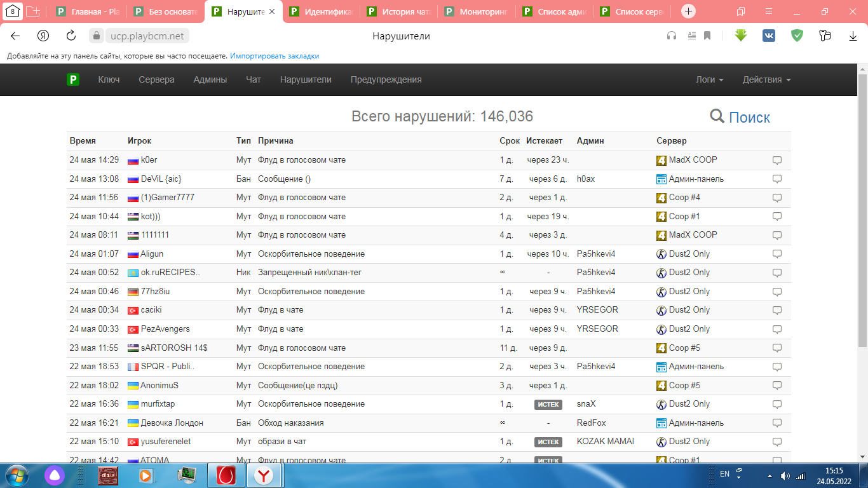Bookmark this page icon
Screen dimensions: 868x488
[707, 36]
